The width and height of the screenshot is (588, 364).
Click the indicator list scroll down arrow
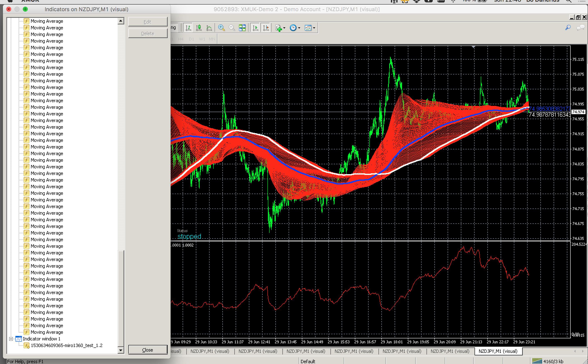point(121,350)
